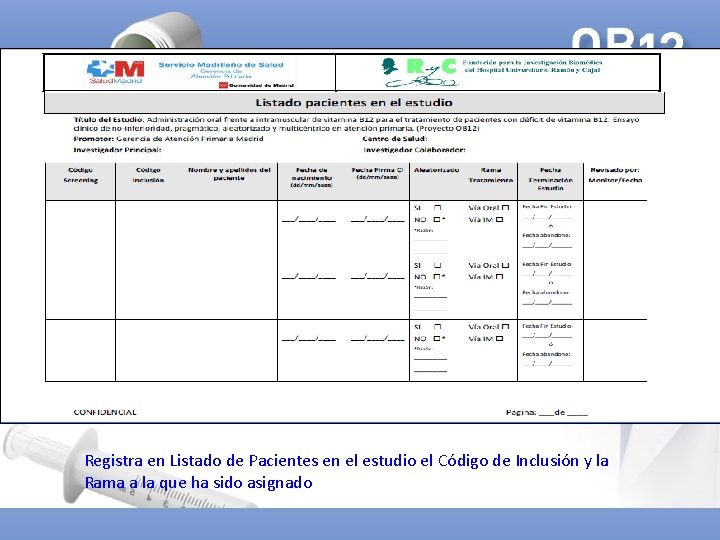Click the 'Fecha de nacimiento' column header
Screen dimensions: 720x540
click(x=311, y=177)
